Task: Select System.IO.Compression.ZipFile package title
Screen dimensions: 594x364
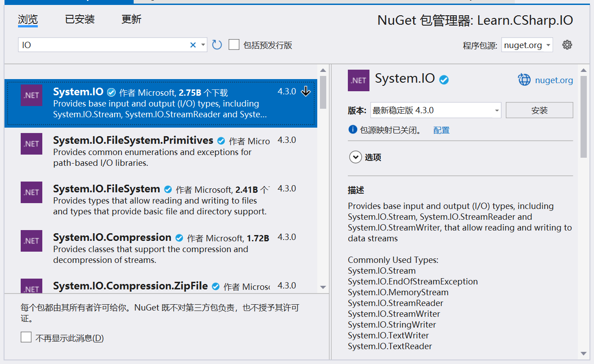Action: 130,286
